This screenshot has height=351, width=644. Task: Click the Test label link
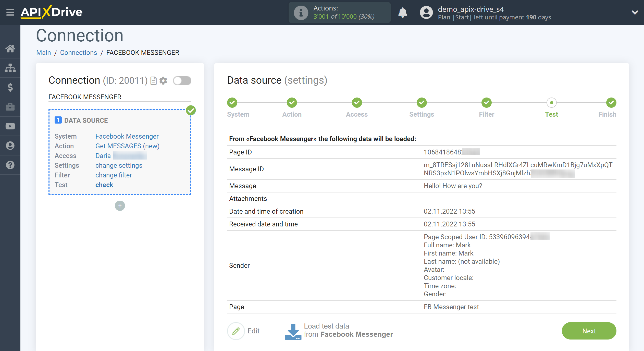tap(61, 185)
